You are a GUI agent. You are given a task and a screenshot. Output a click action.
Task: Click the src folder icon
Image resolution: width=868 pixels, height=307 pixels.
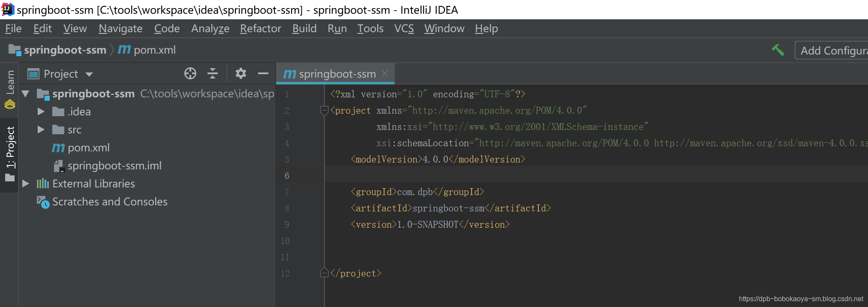[x=58, y=129]
